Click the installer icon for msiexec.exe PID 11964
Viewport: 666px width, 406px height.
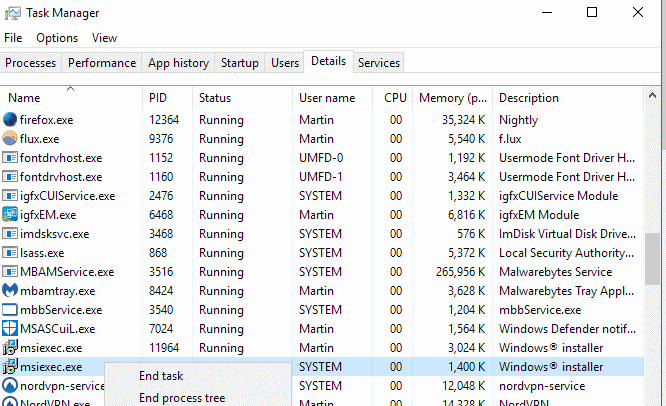10,347
